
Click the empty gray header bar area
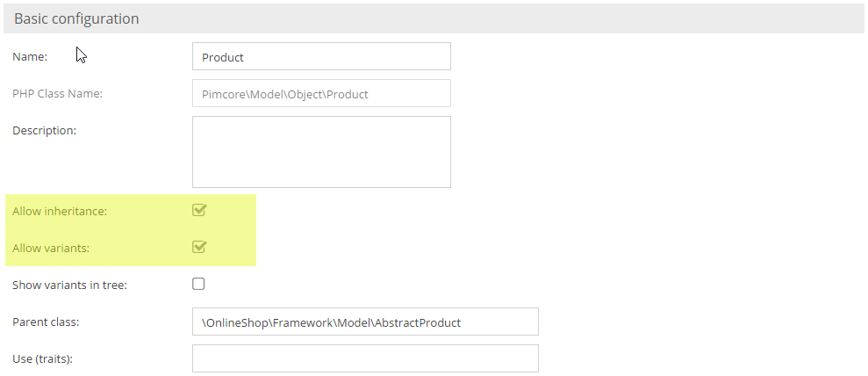click(527, 18)
